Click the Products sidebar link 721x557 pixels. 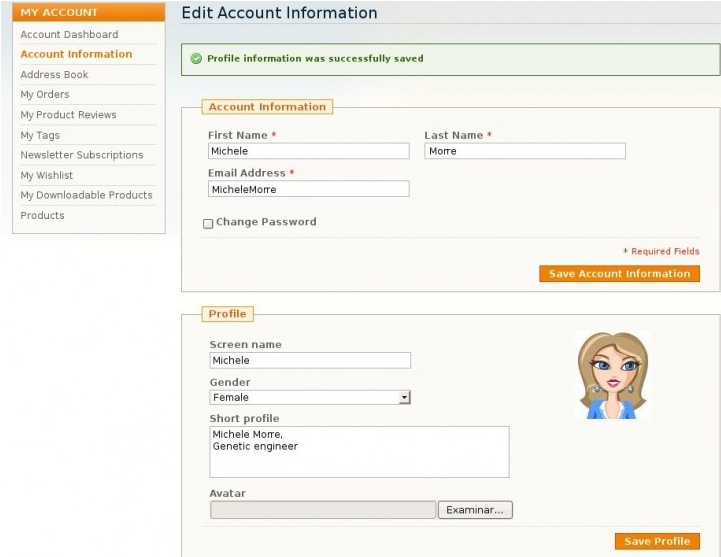click(x=42, y=215)
